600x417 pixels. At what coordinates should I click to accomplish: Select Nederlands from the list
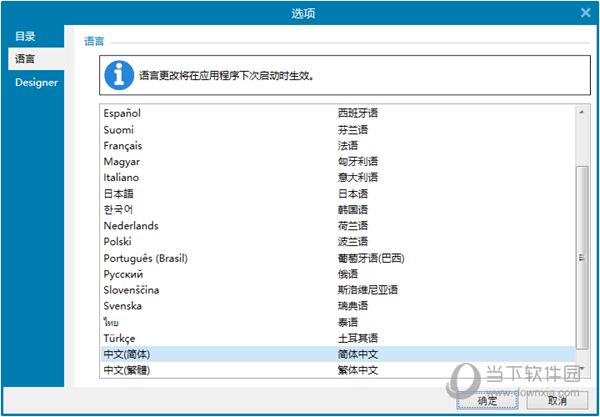point(338,226)
